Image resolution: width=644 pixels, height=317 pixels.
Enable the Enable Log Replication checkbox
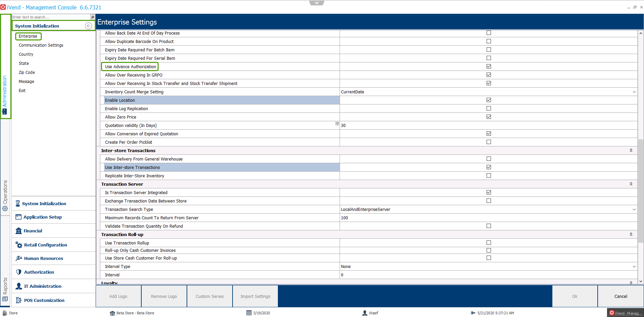tap(489, 108)
